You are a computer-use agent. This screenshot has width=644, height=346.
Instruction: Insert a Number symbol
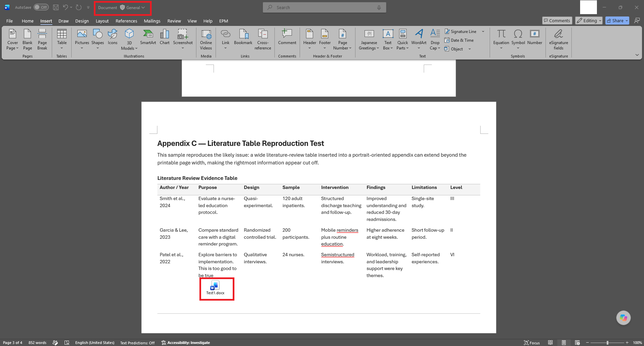(x=535, y=37)
